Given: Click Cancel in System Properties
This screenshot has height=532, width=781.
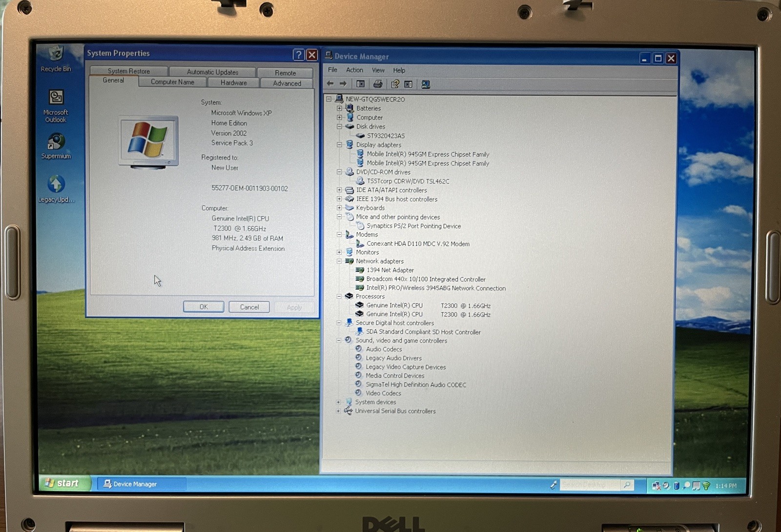Looking at the screenshot, I should coord(249,307).
